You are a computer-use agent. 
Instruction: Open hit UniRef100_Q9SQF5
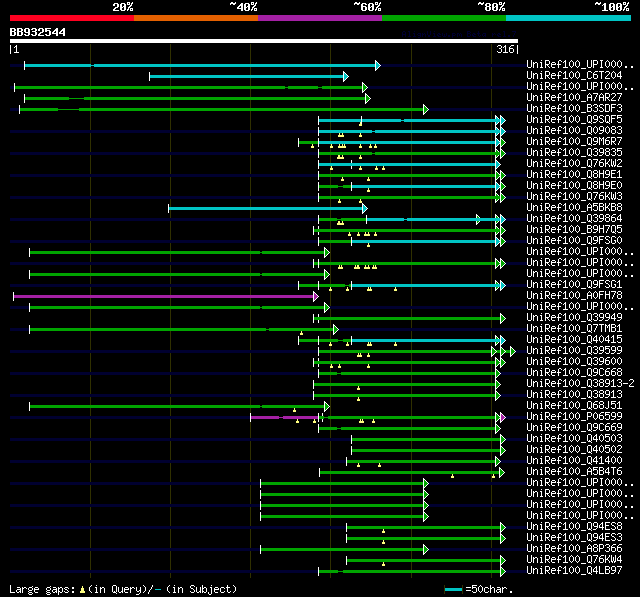click(574, 120)
